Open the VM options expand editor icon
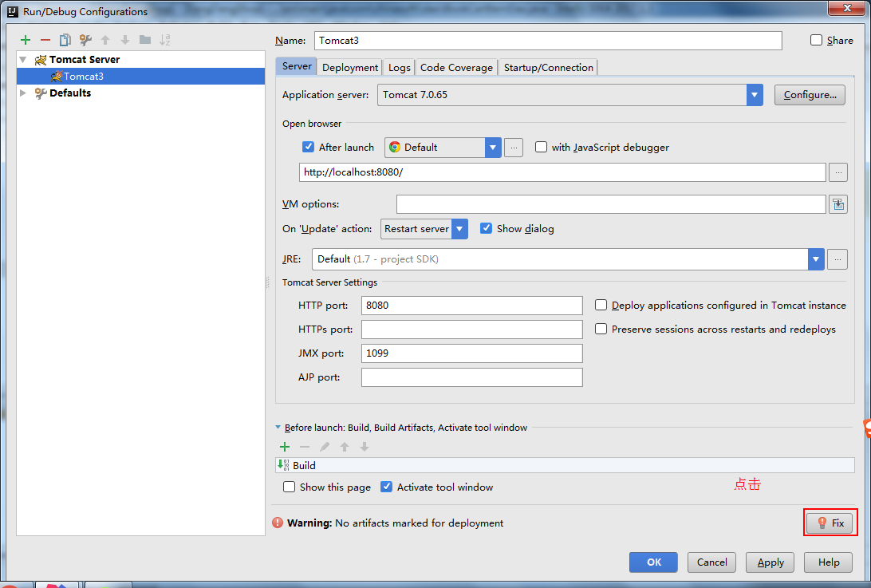 coord(838,204)
